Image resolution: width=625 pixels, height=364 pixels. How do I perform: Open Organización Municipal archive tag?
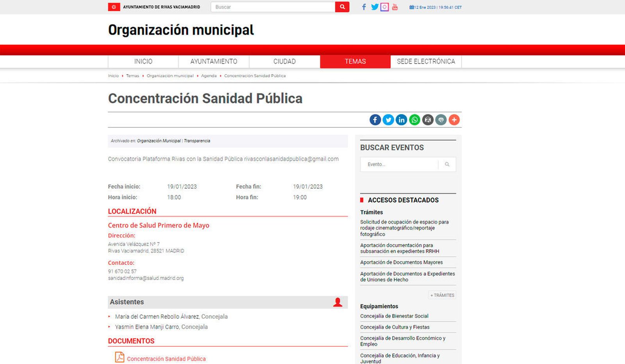pos(159,141)
